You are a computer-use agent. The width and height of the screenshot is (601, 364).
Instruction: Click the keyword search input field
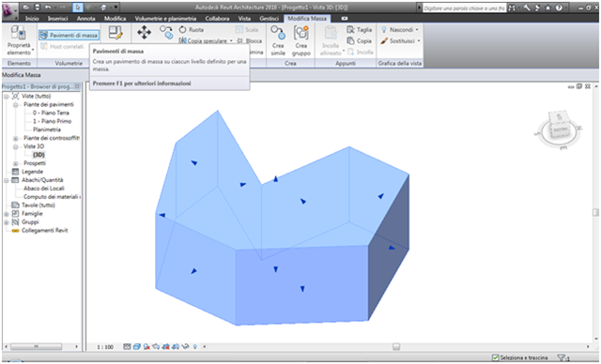[464, 8]
